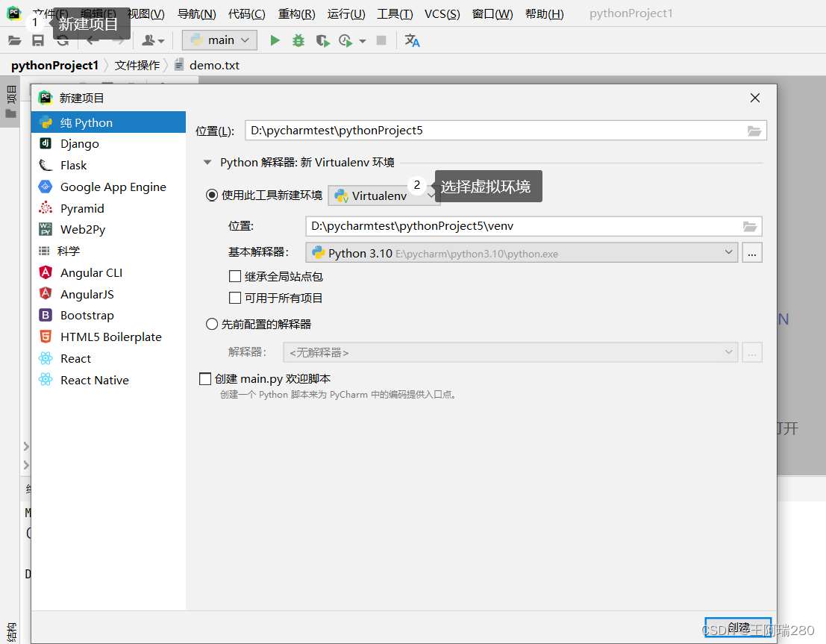
Task: Click the folder icon beside 位置 field
Action: (756, 130)
